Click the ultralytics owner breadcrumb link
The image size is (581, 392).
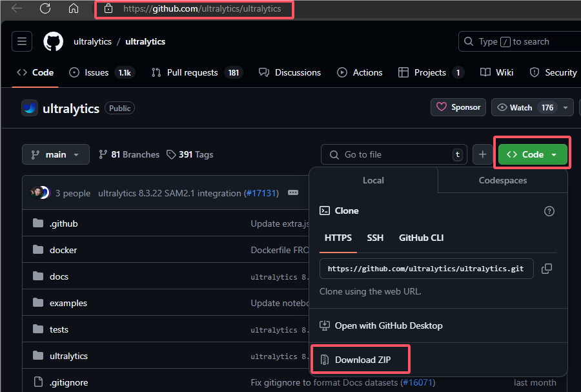coord(92,41)
